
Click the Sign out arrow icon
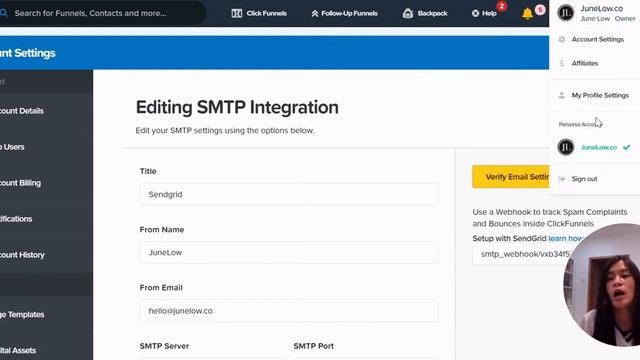(562, 179)
